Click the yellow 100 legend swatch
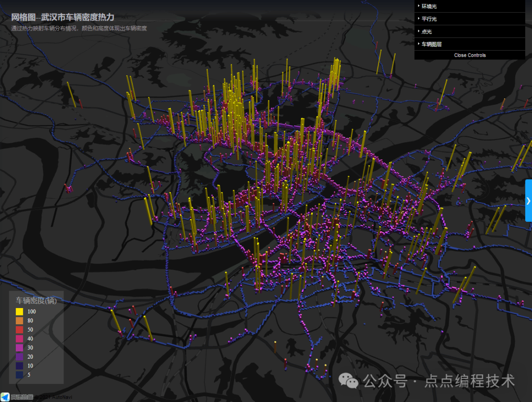This screenshot has width=532, height=402. coord(19,311)
